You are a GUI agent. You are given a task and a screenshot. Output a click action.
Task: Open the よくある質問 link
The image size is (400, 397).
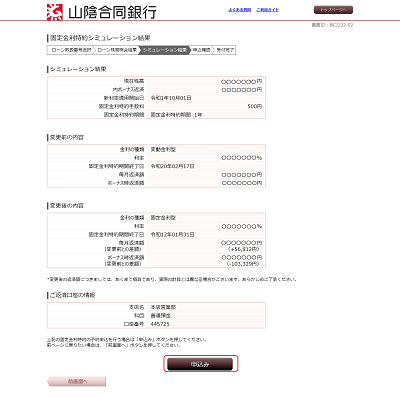(x=240, y=10)
